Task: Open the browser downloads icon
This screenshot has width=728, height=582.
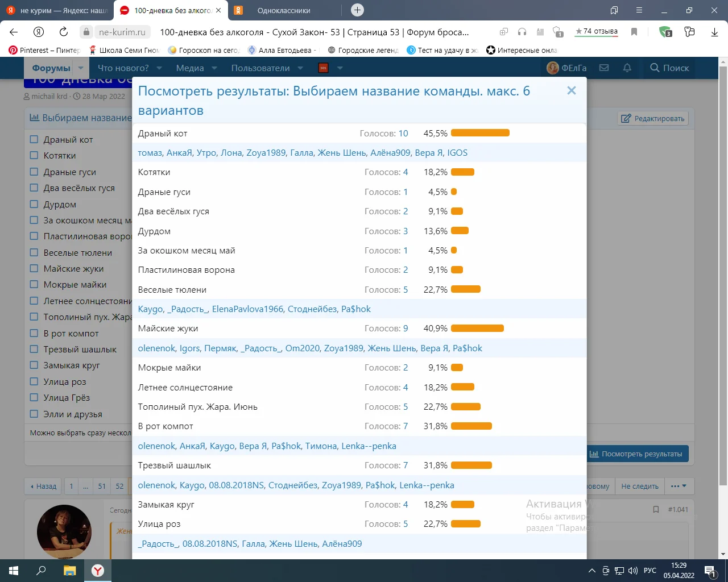Action: [x=714, y=32]
